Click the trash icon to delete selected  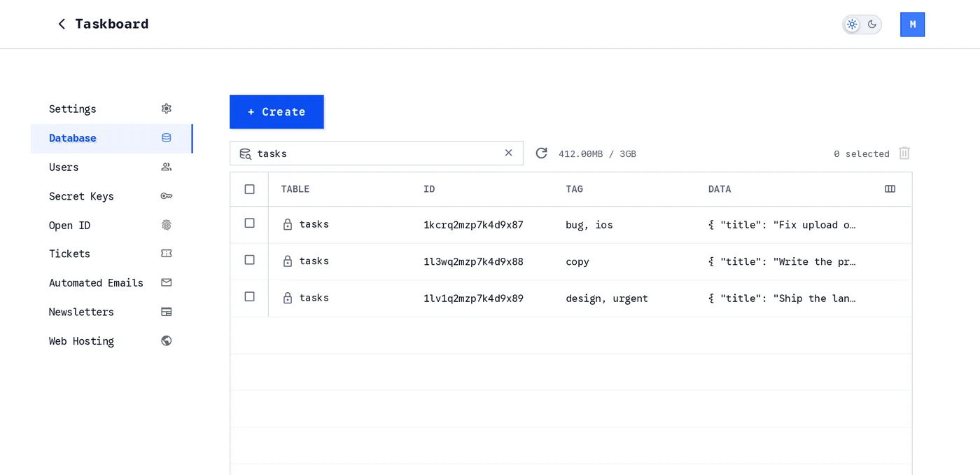(x=904, y=153)
